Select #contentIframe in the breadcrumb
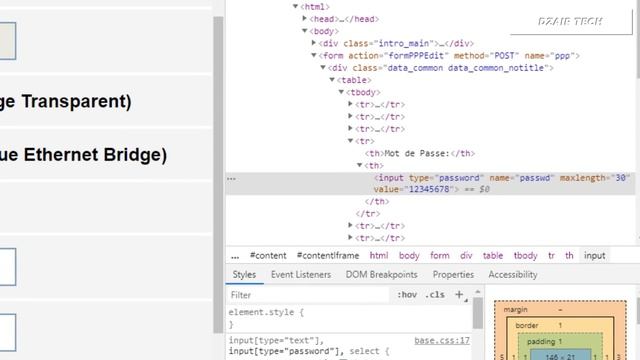The image size is (640, 360). 328,256
